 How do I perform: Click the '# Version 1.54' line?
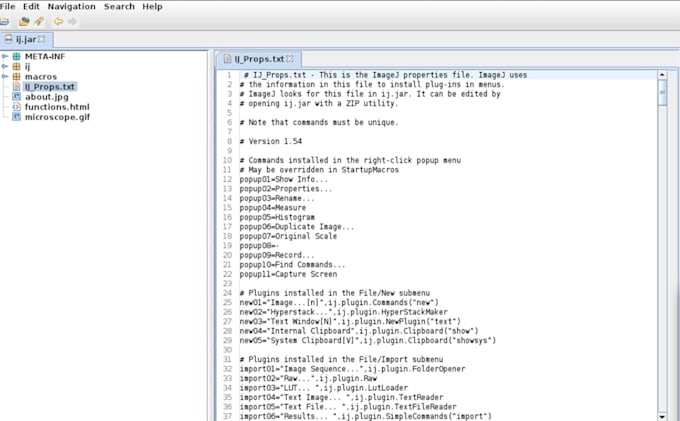(x=271, y=141)
